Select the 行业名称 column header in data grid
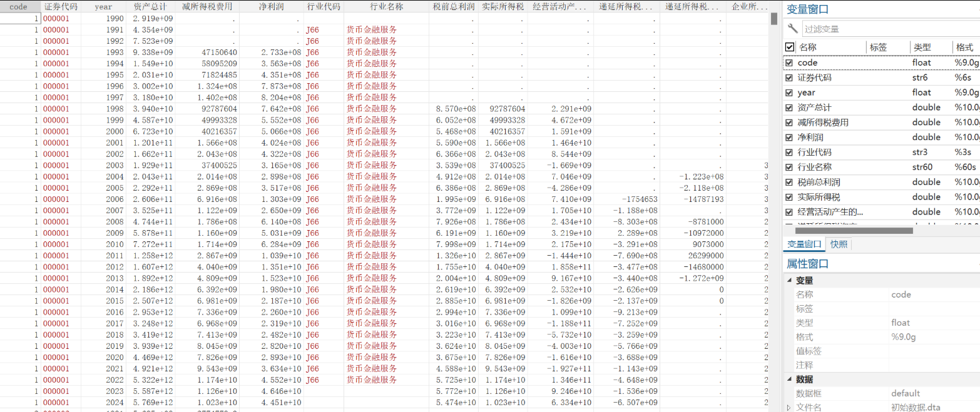980x412 pixels. pyautogui.click(x=387, y=6)
